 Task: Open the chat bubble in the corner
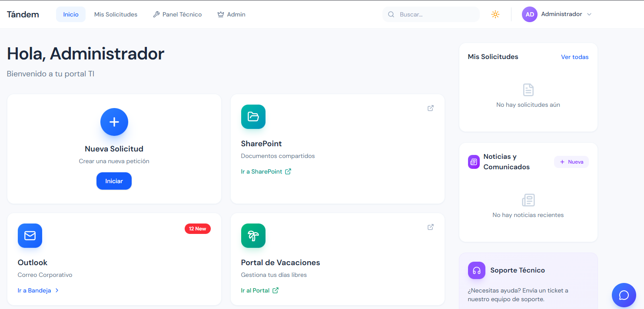pyautogui.click(x=624, y=295)
